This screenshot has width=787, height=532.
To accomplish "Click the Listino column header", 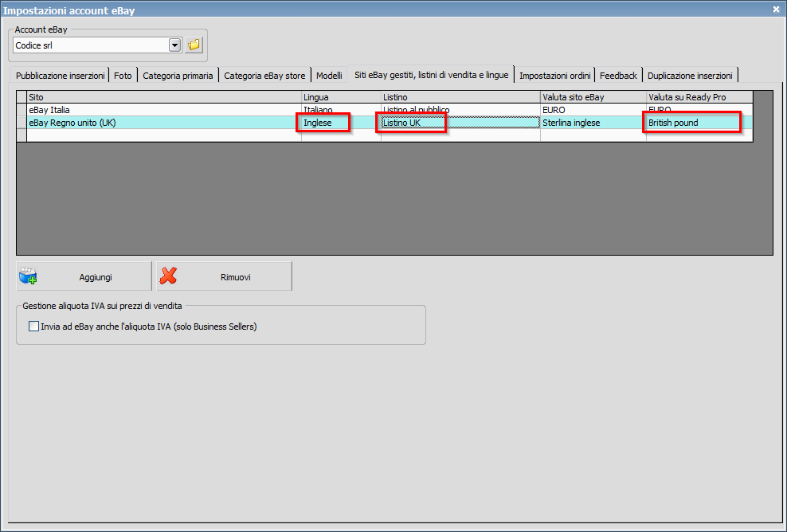I will pyautogui.click(x=460, y=97).
